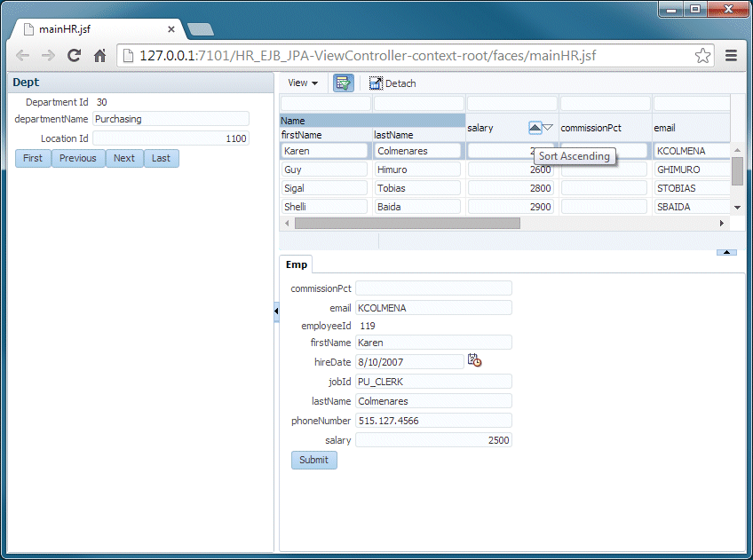Viewport: 753px width, 560px height.
Task: Click salary cell showing 2600
Action: pyautogui.click(x=511, y=170)
